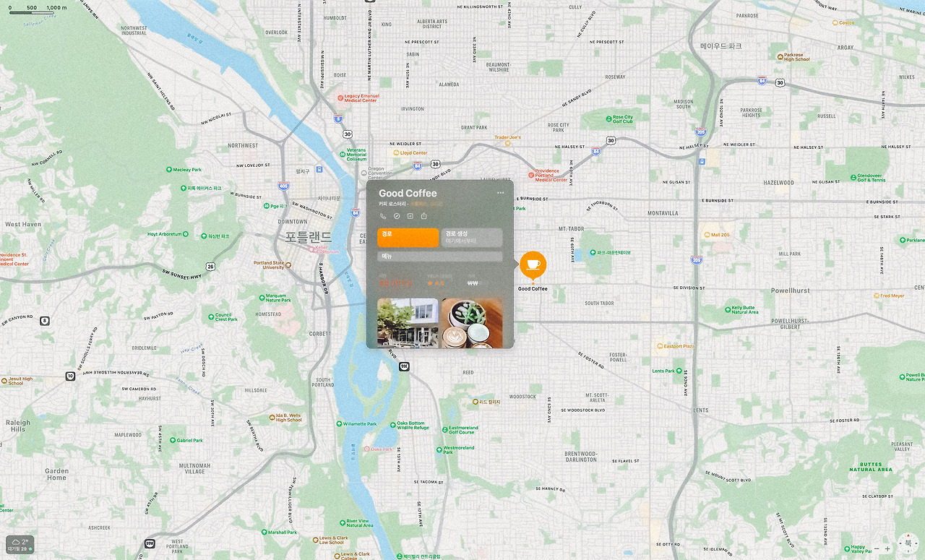Click the Hoyt Arboretum park marker
Image resolution: width=925 pixels, height=560 pixels.
pos(186,234)
